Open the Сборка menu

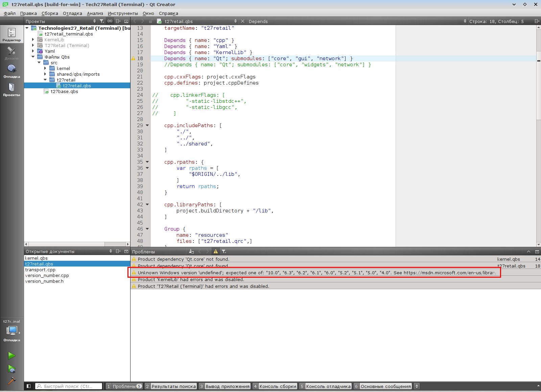[50, 13]
